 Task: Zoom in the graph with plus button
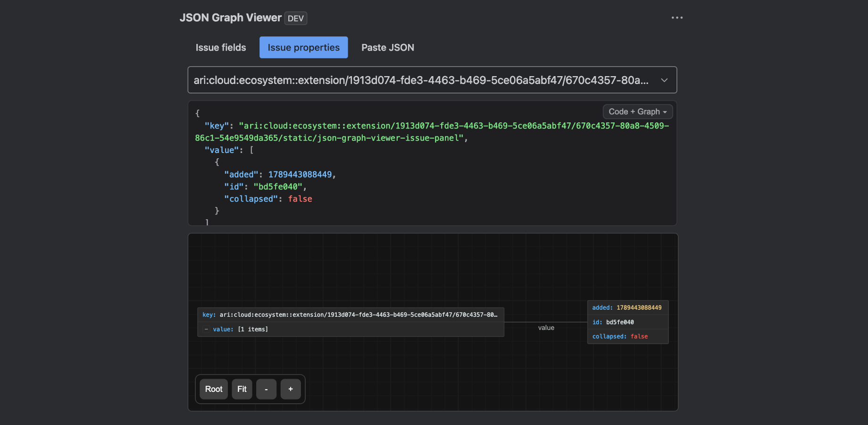click(x=291, y=389)
